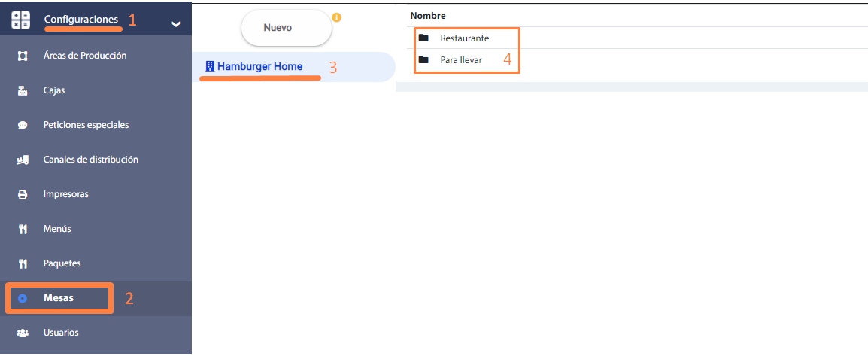Viewport: 868px width, 356px height.
Task: Click the Canales de distribución truck icon
Action: 23,160
